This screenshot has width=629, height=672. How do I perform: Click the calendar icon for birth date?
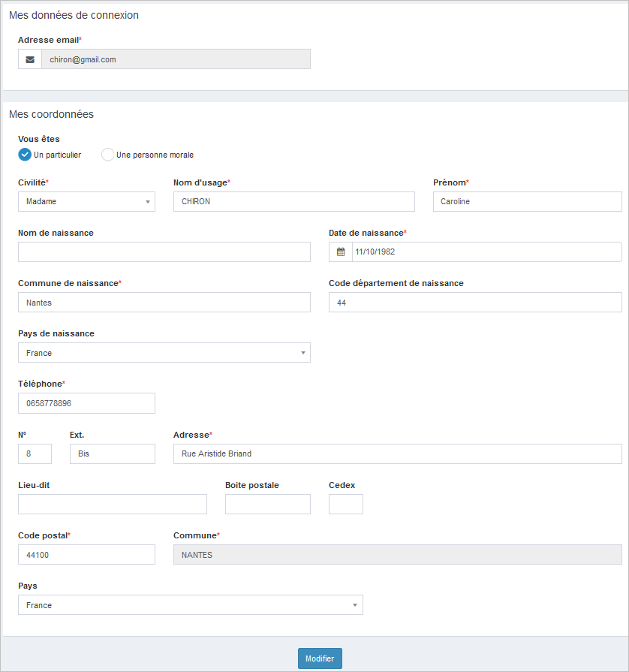click(340, 252)
